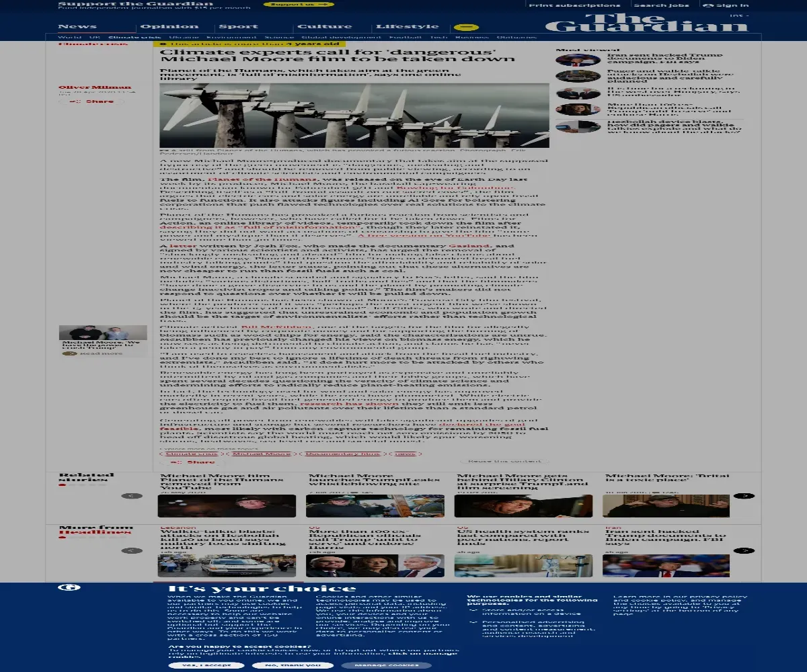Viewport: 807px width, 672px height.
Task: Click the Reuse this content button
Action: (x=504, y=461)
